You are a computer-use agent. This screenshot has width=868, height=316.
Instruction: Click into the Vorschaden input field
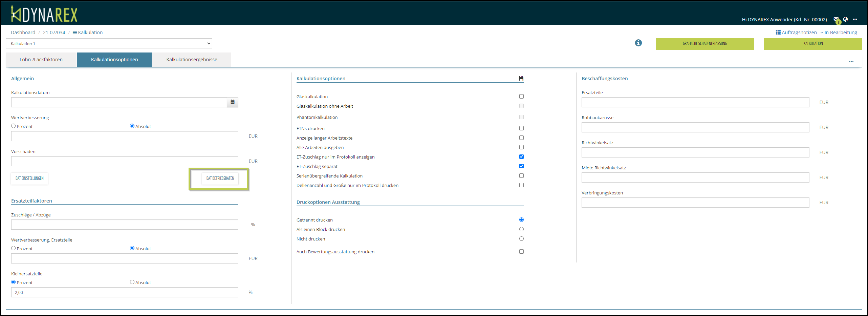click(x=125, y=161)
